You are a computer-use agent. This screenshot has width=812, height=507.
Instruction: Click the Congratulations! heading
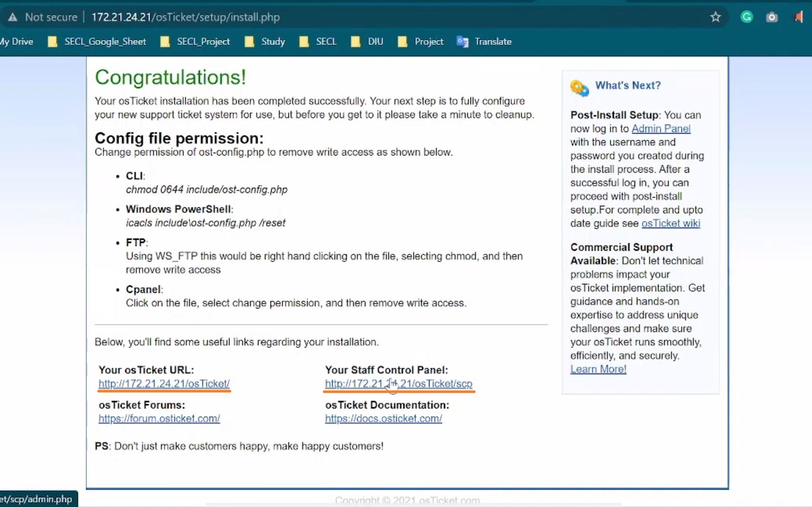[x=170, y=77]
